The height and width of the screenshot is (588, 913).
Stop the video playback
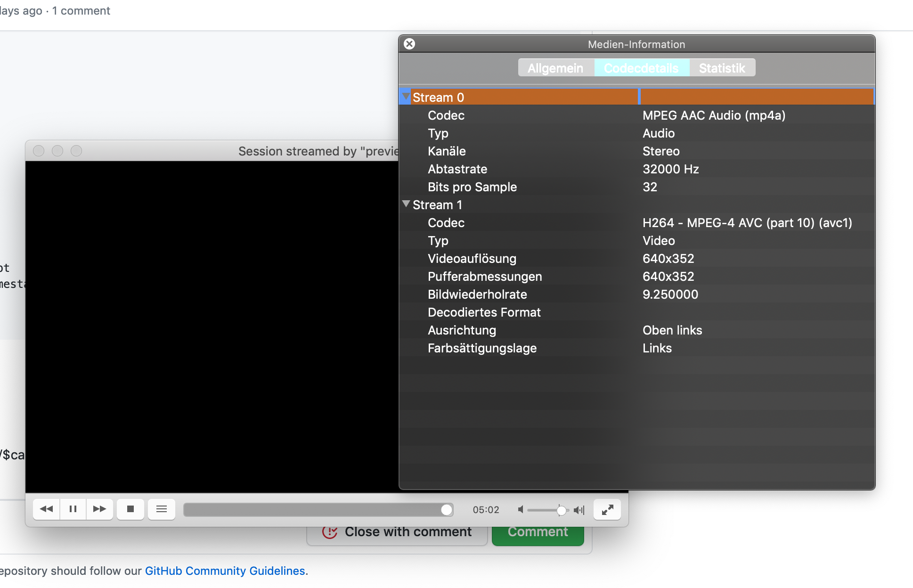point(130,509)
